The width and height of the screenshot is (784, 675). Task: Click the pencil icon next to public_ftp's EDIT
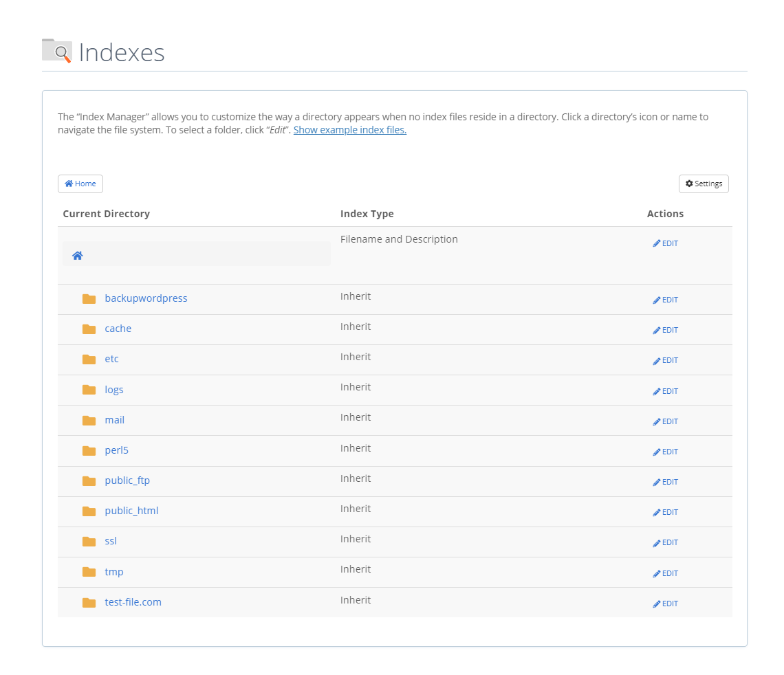(656, 482)
